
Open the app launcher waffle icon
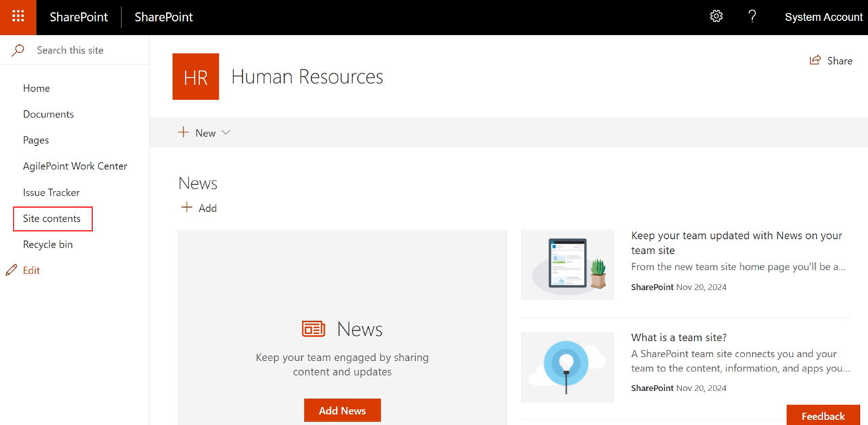pos(18,17)
